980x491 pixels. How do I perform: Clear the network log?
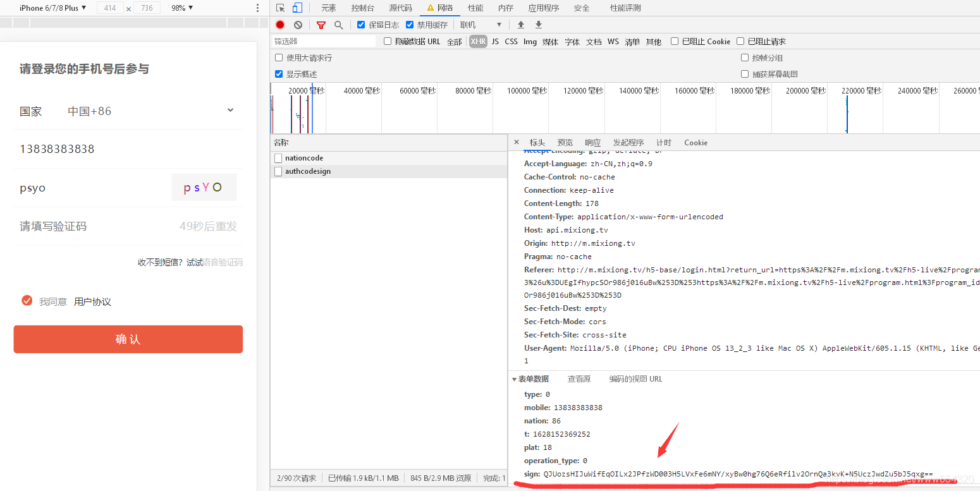(x=298, y=25)
